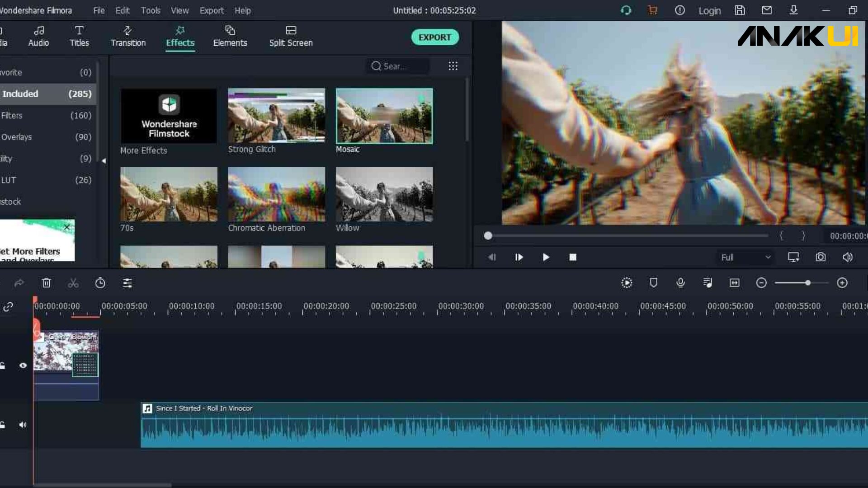
Task: Click the Login button in top menu
Action: (x=710, y=10)
